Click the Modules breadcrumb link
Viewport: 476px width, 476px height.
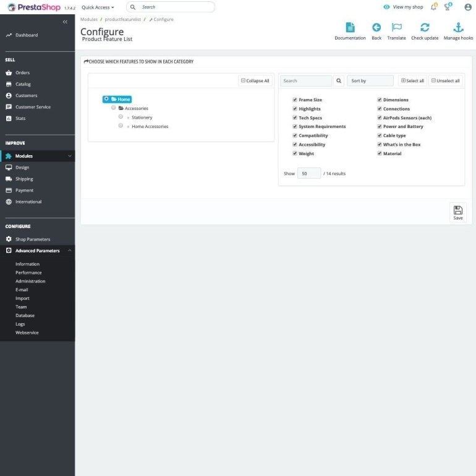pyautogui.click(x=89, y=19)
